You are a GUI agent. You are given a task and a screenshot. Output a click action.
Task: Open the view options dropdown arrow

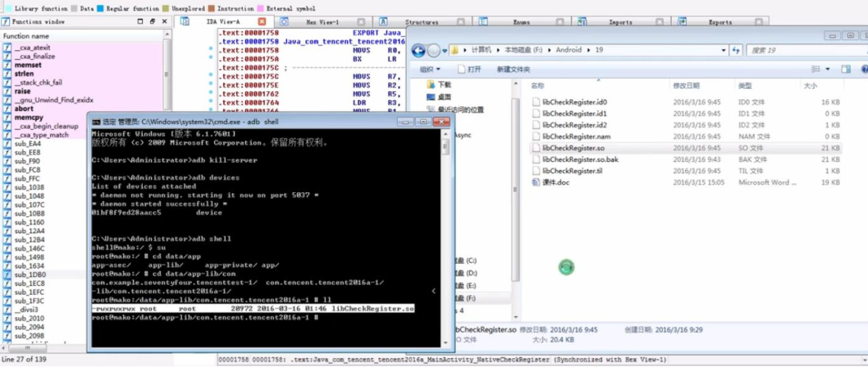(828, 69)
